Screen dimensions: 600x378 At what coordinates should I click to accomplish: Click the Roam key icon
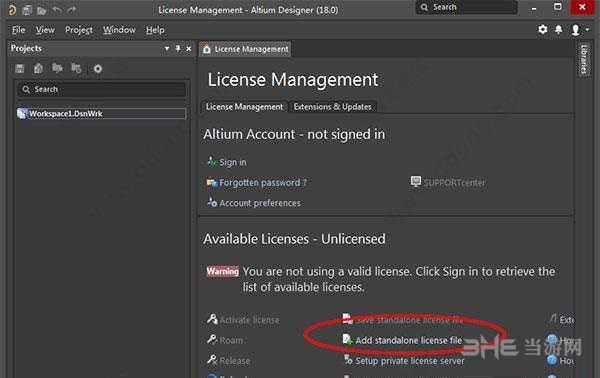212,339
